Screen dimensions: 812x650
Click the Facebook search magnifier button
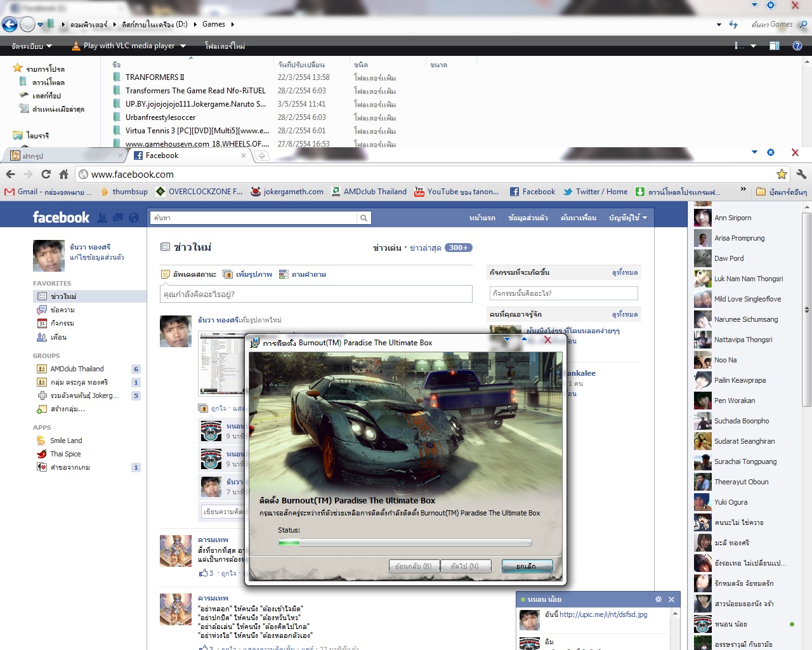pyautogui.click(x=363, y=218)
